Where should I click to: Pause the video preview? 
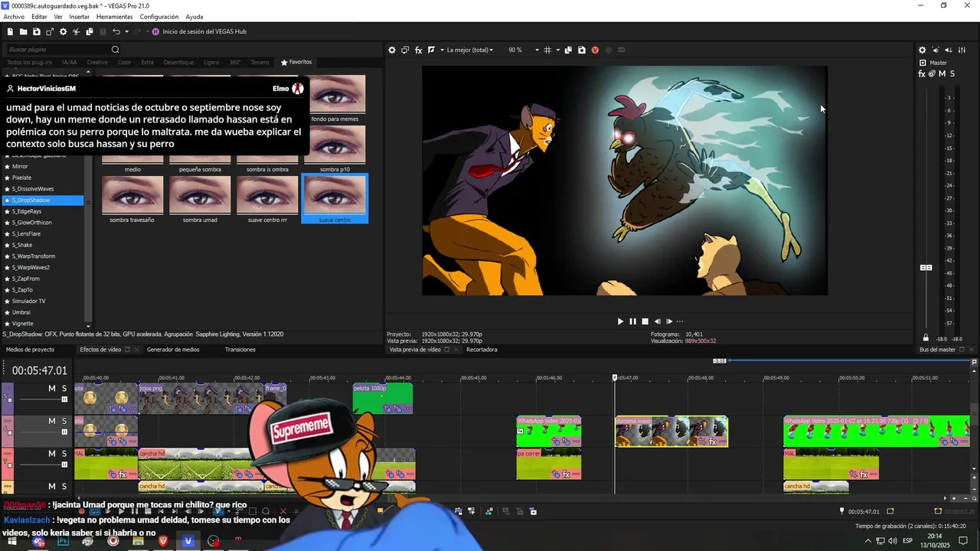pyautogui.click(x=632, y=321)
